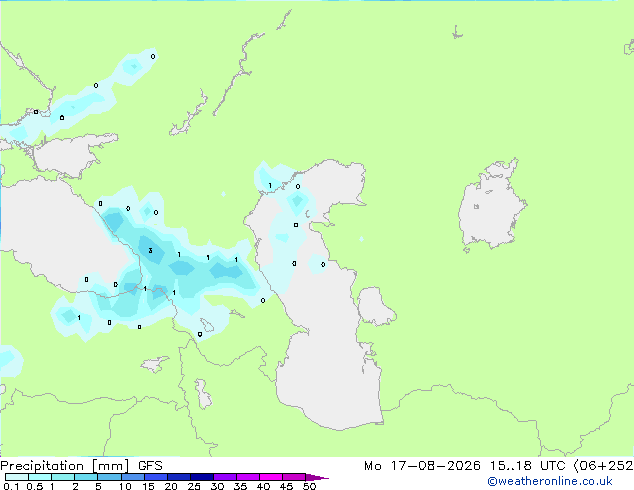The height and width of the screenshot is (490, 634).
Task: Select the 5–10 mm legend color swatch
Action: click(109, 477)
